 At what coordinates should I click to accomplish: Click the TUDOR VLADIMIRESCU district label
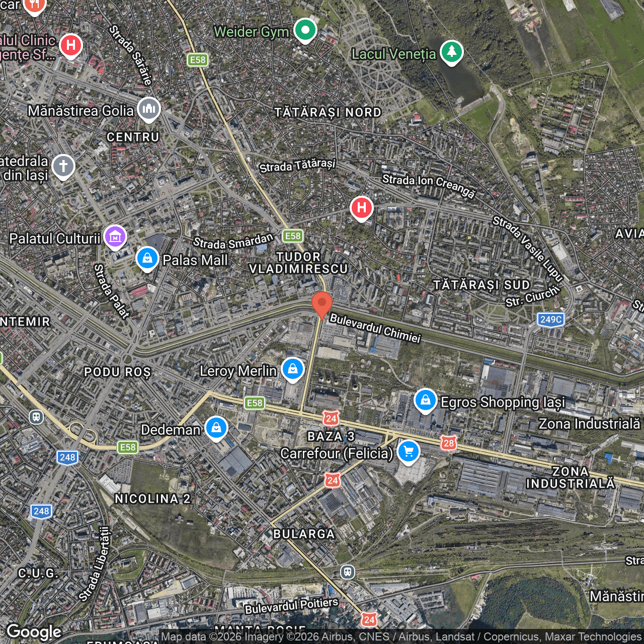(298, 263)
